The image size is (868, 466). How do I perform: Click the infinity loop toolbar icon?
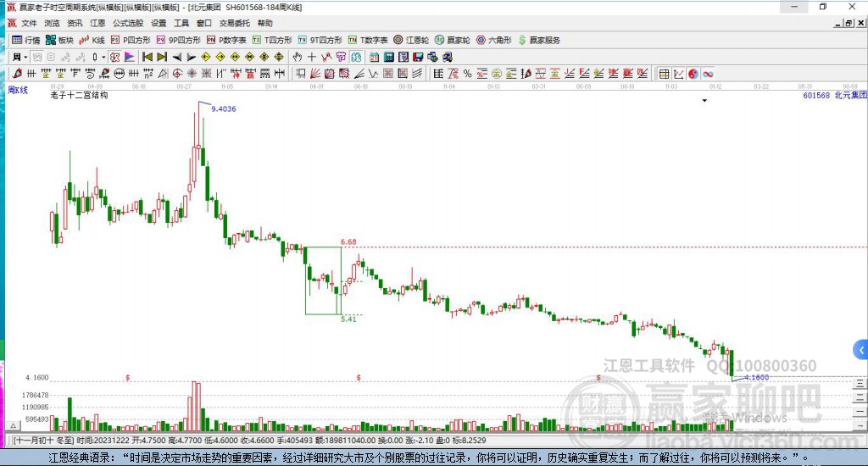click(708, 74)
